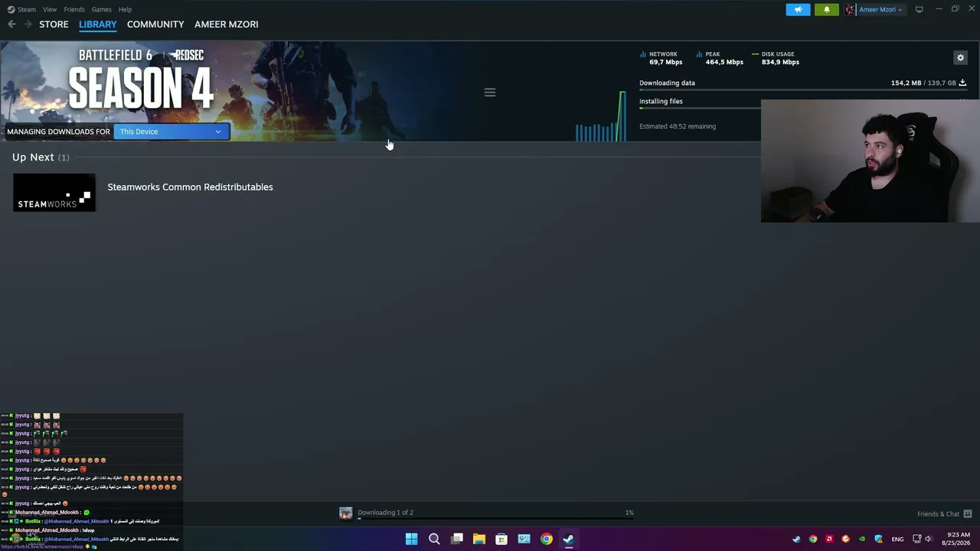Switch to the STORE tab
The width and height of the screenshot is (980, 551).
coord(54,24)
